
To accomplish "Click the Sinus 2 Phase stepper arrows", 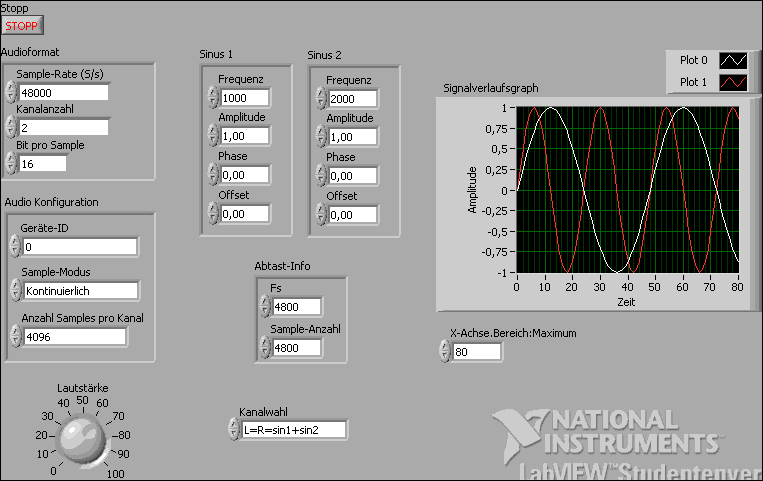I will (x=320, y=175).
